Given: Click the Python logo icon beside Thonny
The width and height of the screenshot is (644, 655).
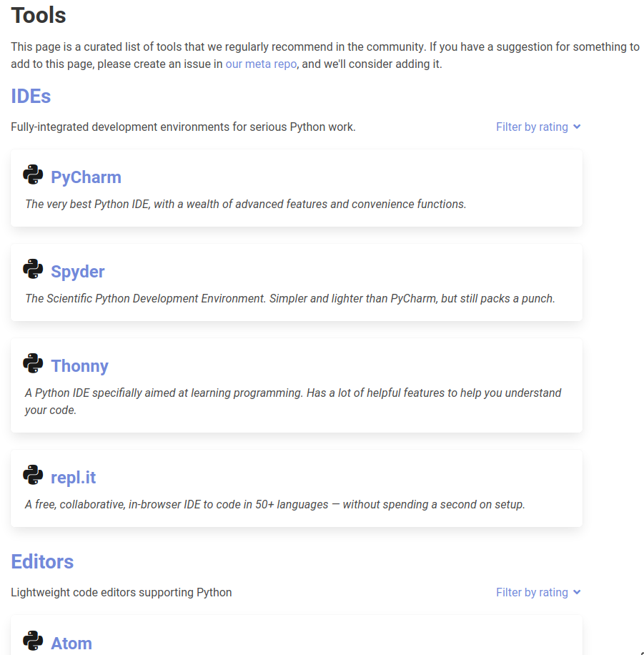Looking at the screenshot, I should tap(33, 363).
